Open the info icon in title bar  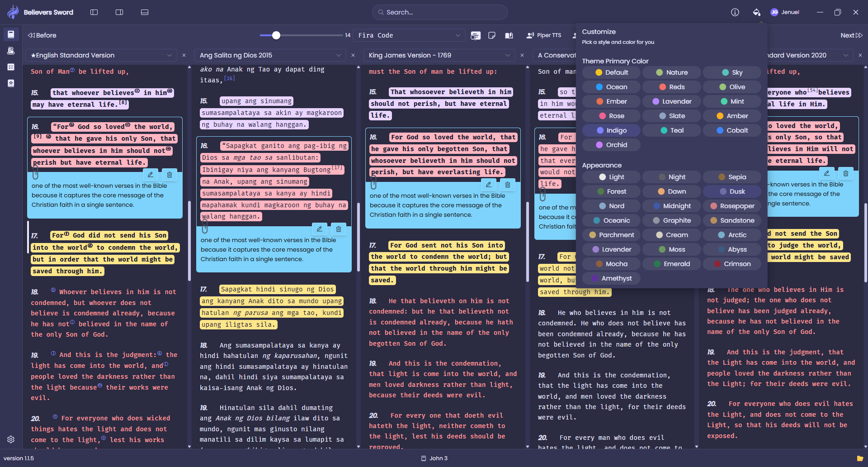point(735,12)
